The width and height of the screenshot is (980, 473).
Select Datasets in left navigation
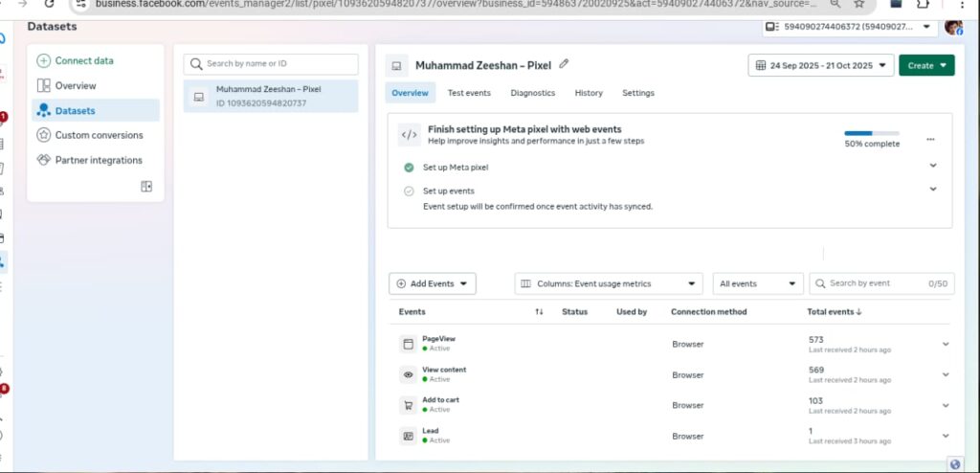coord(96,111)
